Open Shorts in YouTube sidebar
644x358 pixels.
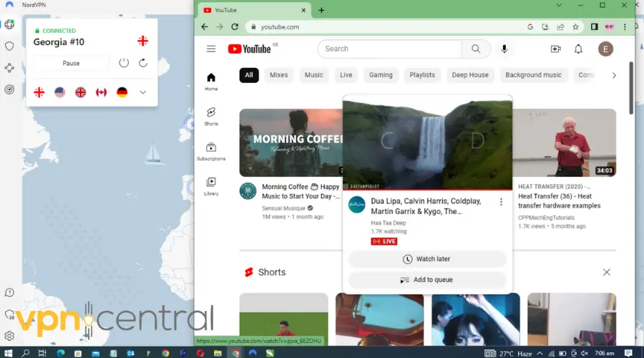tap(211, 116)
